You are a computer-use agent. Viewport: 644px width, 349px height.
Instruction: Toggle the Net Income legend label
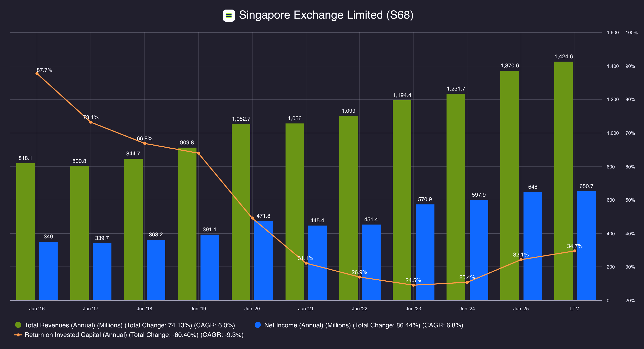click(364, 325)
